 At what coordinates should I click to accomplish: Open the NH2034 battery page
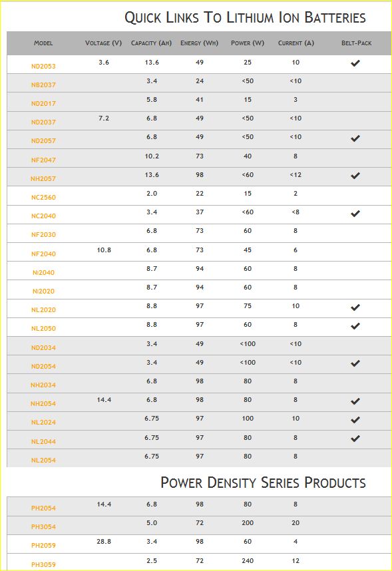[43, 385]
